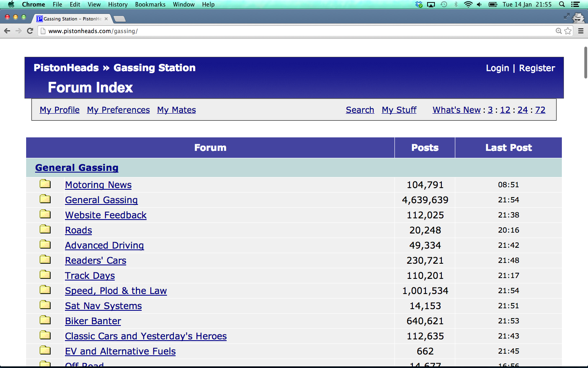This screenshot has height=368, width=588.
Task: Click the folder icon beside Readers' Cars
Action: coord(45,260)
